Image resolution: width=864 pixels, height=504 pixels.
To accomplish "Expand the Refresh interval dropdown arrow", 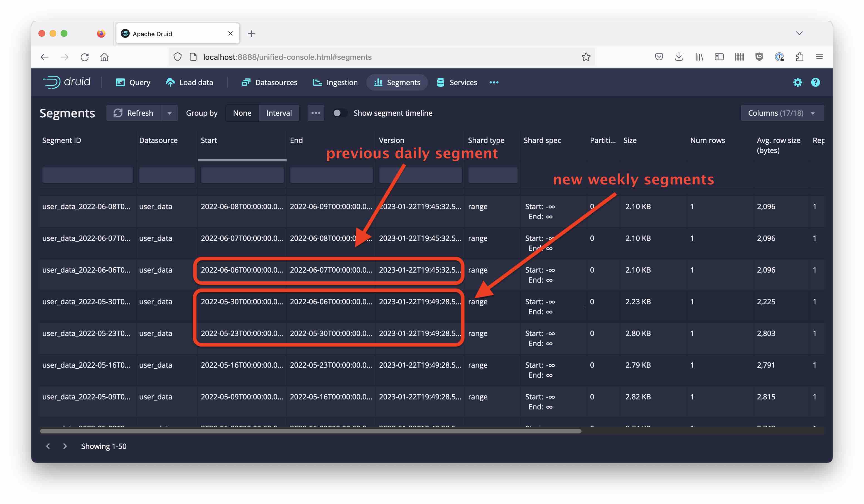I will [169, 113].
